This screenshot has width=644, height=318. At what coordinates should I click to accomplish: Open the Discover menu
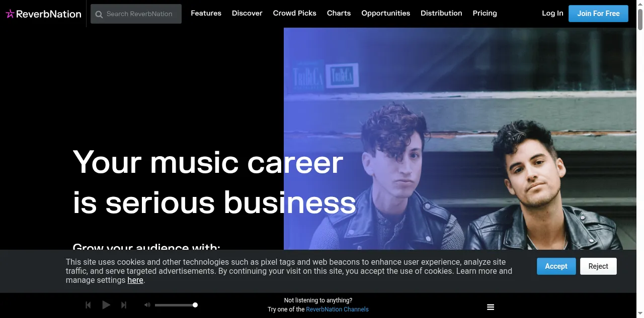click(247, 13)
